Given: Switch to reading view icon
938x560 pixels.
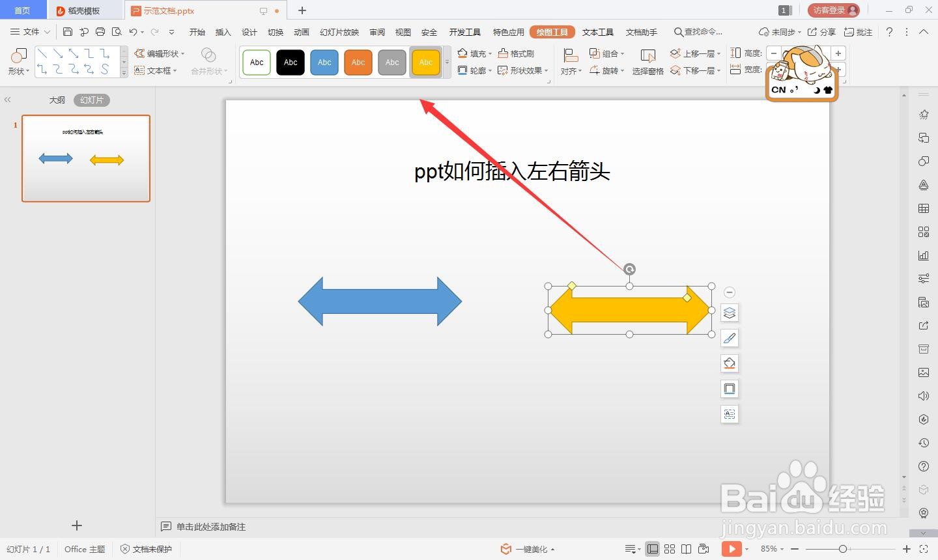Looking at the screenshot, I should 687,549.
